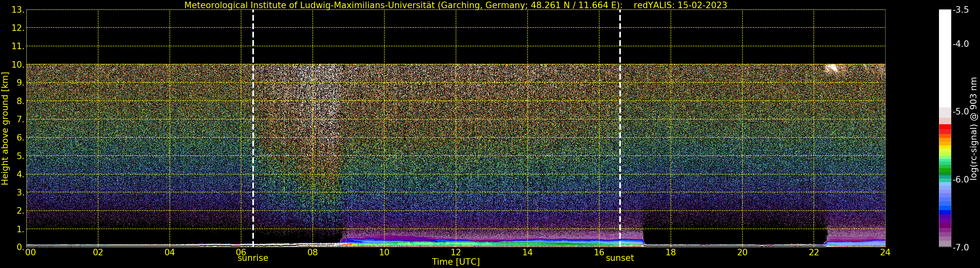
Task: Click the '04' time axis tick label
Action: click(x=170, y=252)
